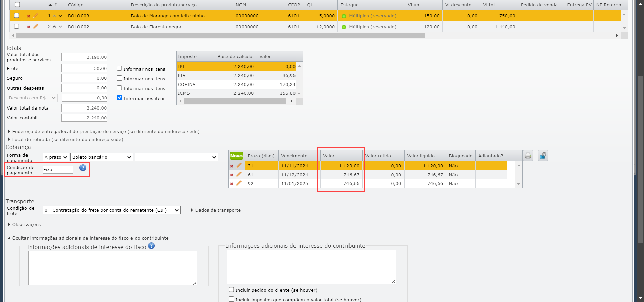
Task: Click the printer icon beside installments table
Action: (528, 156)
